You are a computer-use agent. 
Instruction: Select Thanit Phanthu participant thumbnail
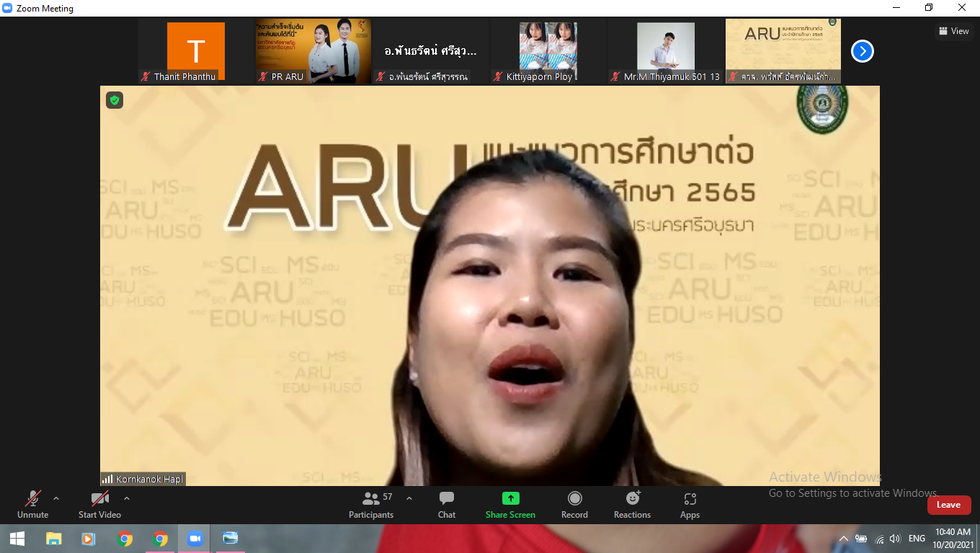pos(196,51)
